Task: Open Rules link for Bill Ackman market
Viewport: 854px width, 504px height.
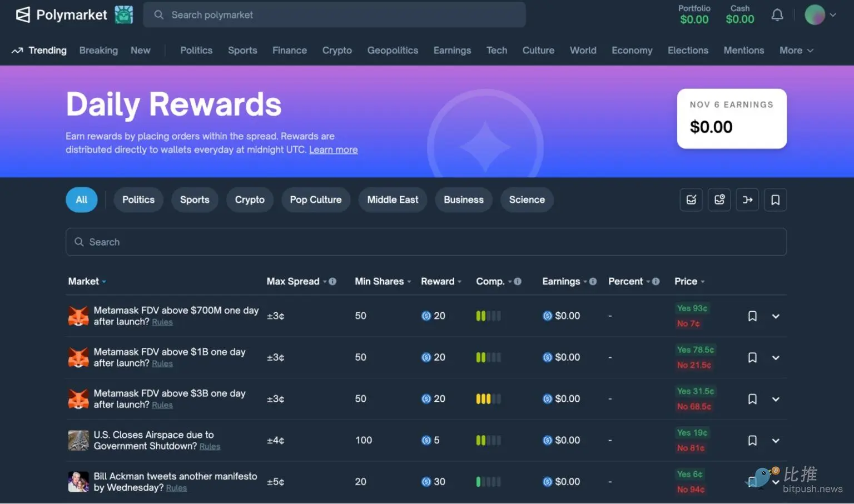Action: [176, 488]
